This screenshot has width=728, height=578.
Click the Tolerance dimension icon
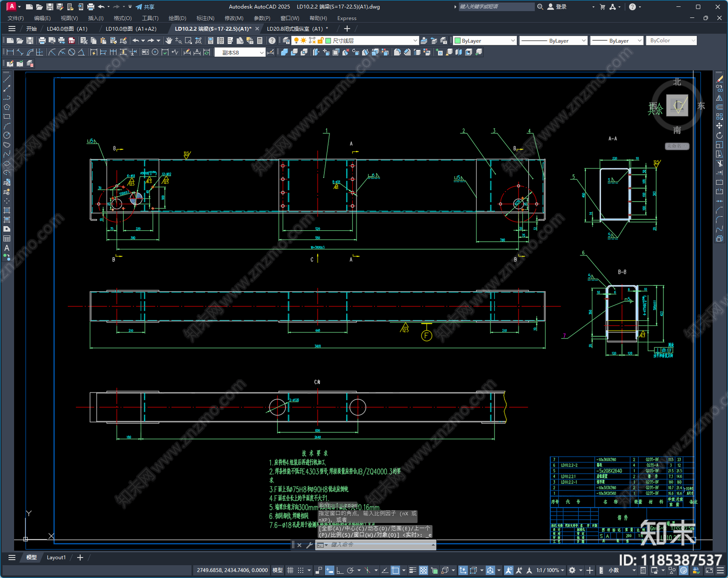(146, 52)
